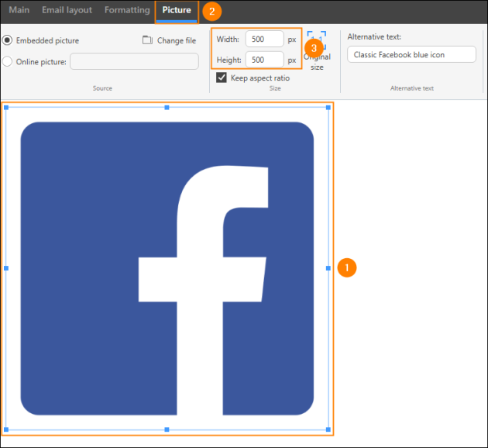Click the 'Height:' label

click(x=229, y=60)
